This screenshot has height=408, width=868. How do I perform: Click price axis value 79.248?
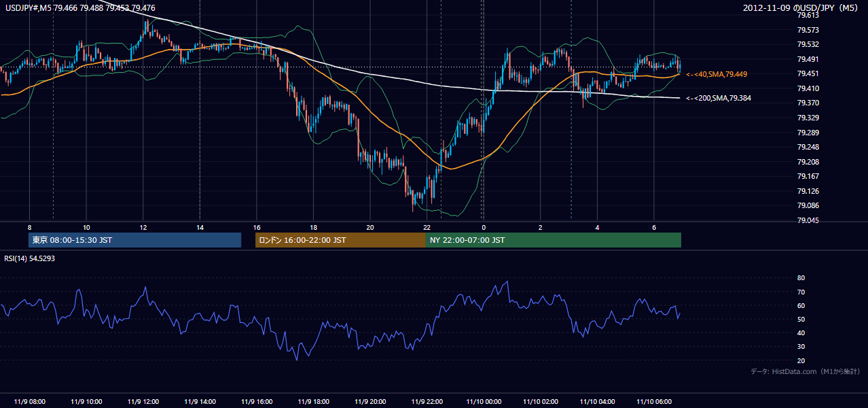808,147
